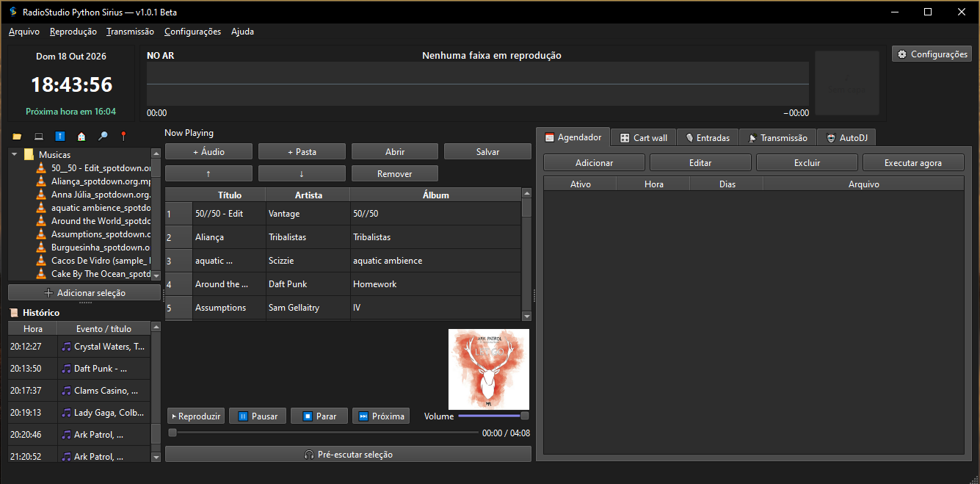Click the Reproduzir play button
Image resolution: width=980 pixels, height=484 pixels.
[195, 416]
